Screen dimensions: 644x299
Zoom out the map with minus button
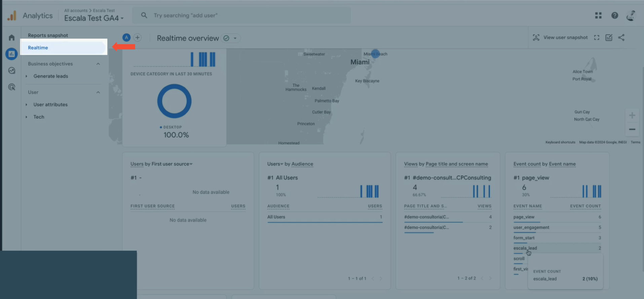[632, 129]
